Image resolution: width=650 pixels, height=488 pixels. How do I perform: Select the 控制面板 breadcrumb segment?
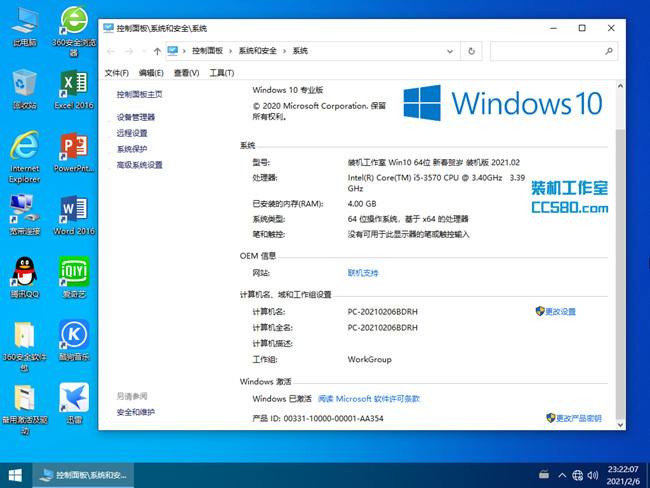coord(207,51)
